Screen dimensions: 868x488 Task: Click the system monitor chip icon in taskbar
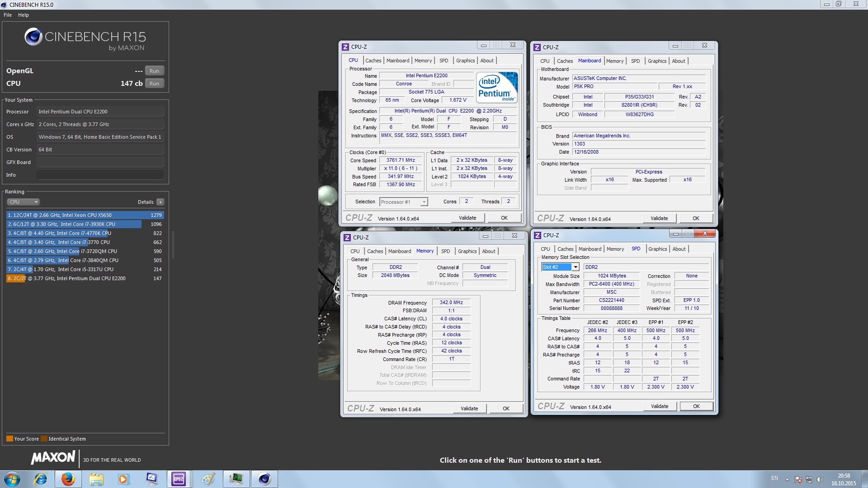click(236, 479)
